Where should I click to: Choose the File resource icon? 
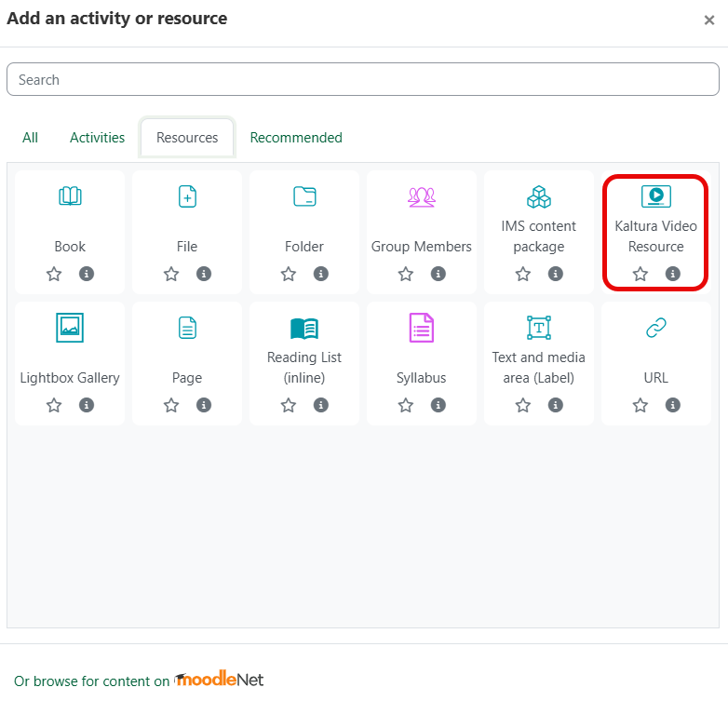[x=187, y=195]
